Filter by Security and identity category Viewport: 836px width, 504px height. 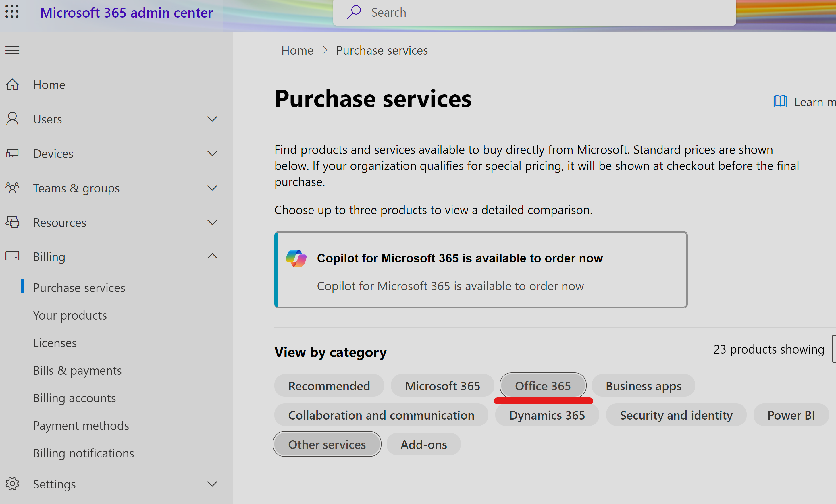coord(676,415)
